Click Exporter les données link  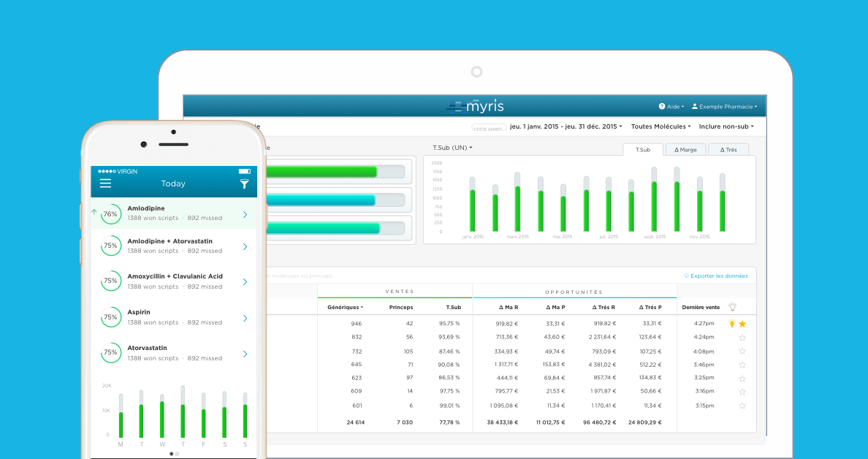click(715, 276)
